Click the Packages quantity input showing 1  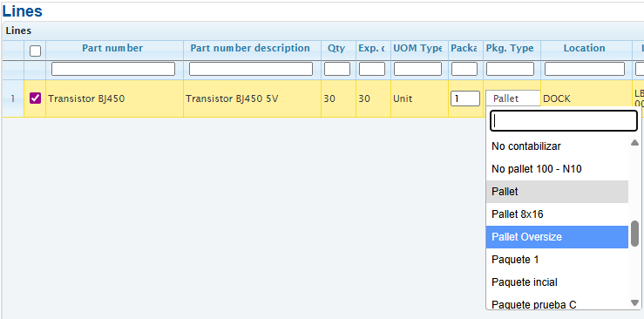pos(465,98)
